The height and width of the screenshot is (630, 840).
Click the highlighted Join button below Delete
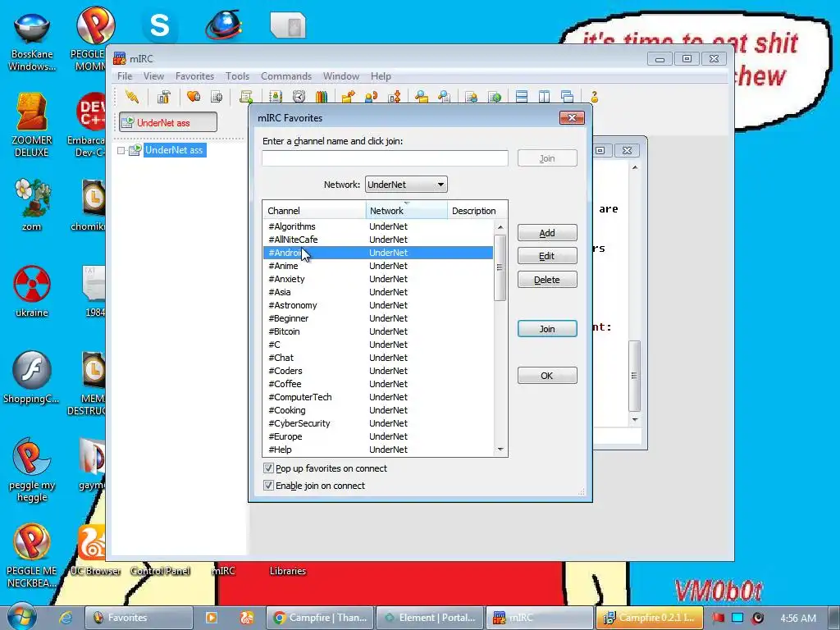[x=547, y=329]
